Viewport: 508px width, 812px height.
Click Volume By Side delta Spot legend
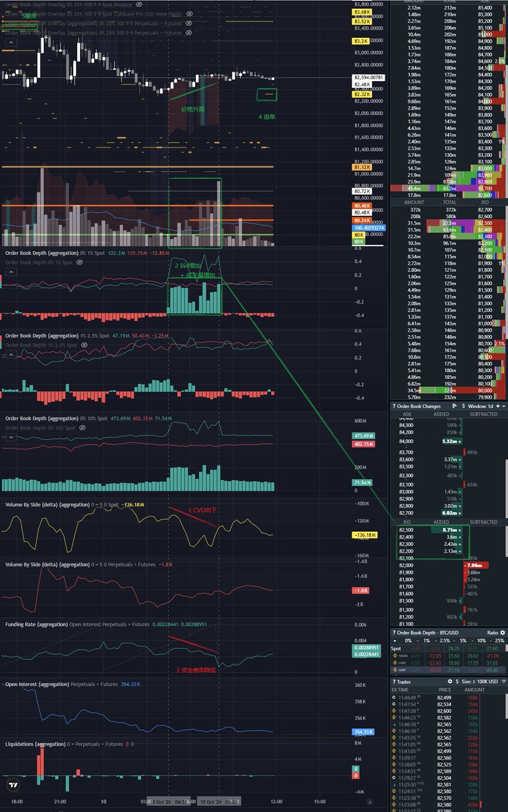[62, 504]
